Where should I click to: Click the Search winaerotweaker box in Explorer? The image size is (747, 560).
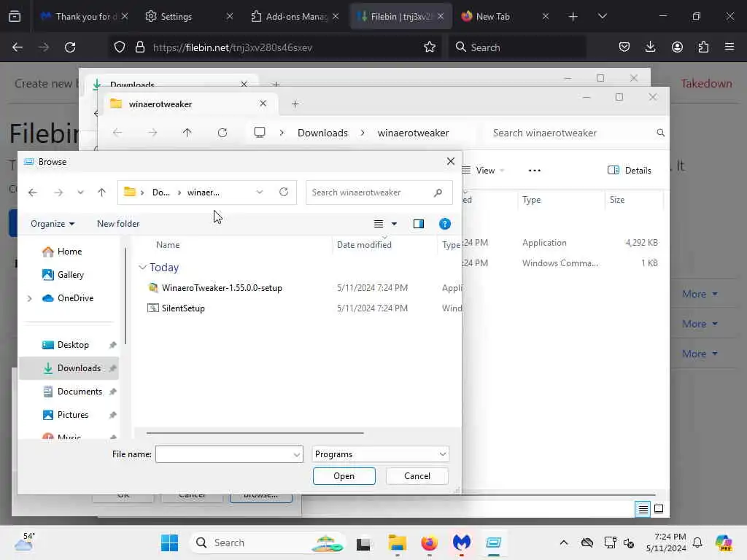[x=576, y=133]
